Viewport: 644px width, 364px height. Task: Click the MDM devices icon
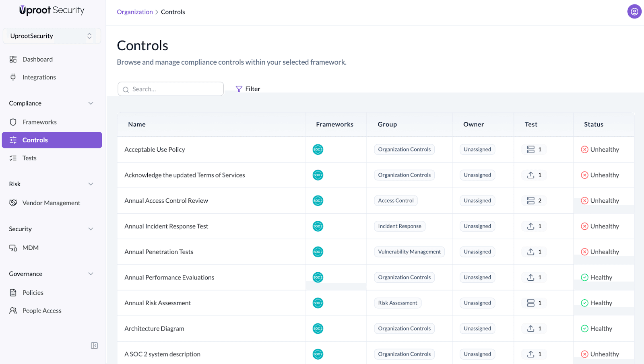tap(13, 248)
